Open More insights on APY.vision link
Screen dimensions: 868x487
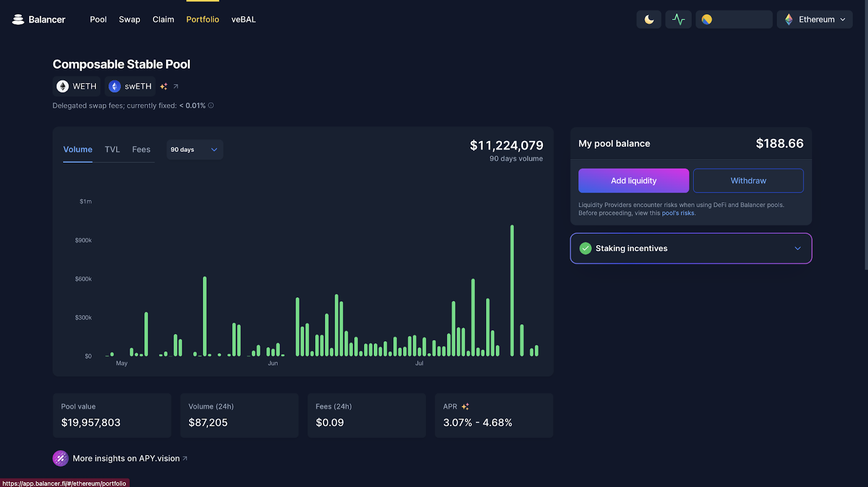(130, 458)
